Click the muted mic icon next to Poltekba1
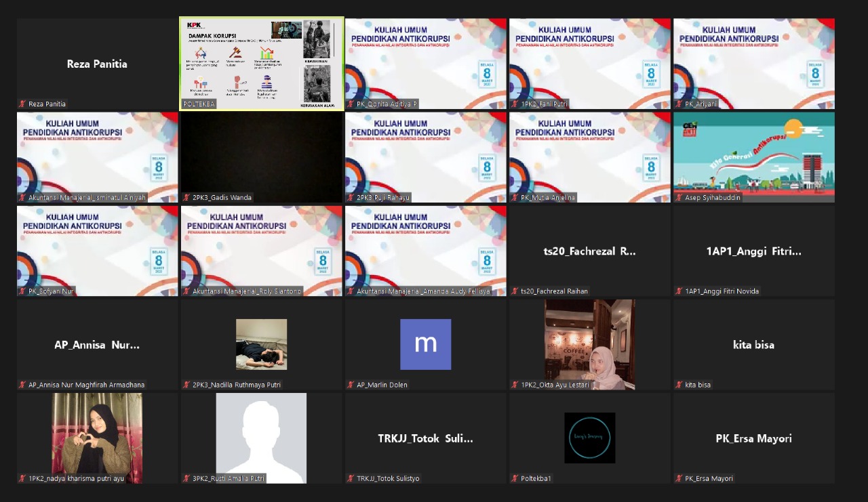The width and height of the screenshot is (868, 502). (x=515, y=478)
